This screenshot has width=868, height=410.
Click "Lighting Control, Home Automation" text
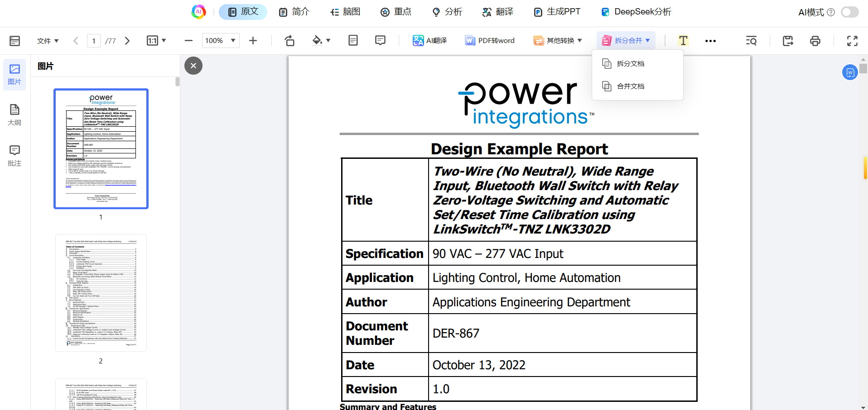click(x=526, y=278)
